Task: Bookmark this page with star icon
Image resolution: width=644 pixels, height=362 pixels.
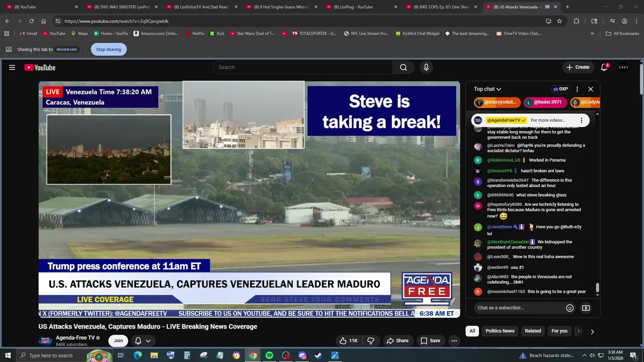Action: click(x=559, y=21)
